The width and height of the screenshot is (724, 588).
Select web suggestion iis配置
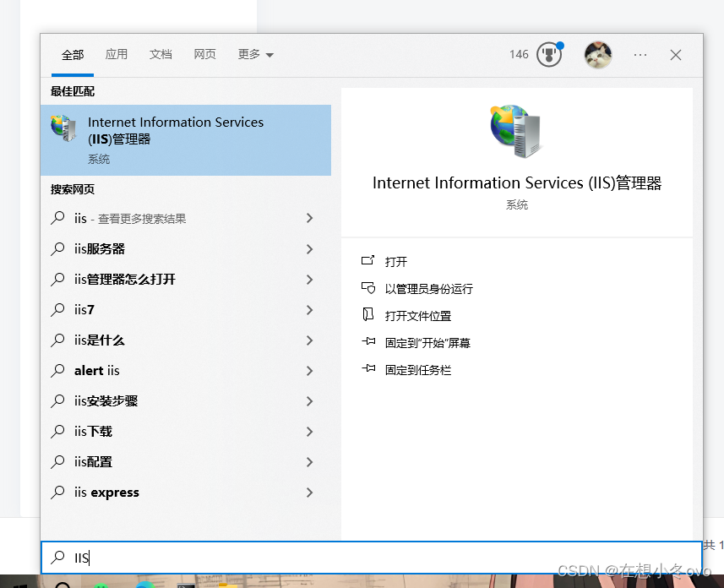click(x=186, y=462)
